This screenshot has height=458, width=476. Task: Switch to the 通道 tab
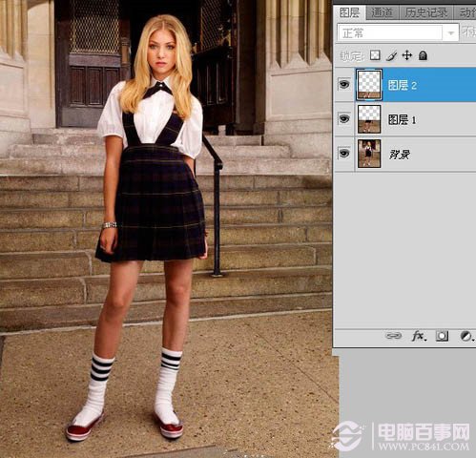pos(382,12)
